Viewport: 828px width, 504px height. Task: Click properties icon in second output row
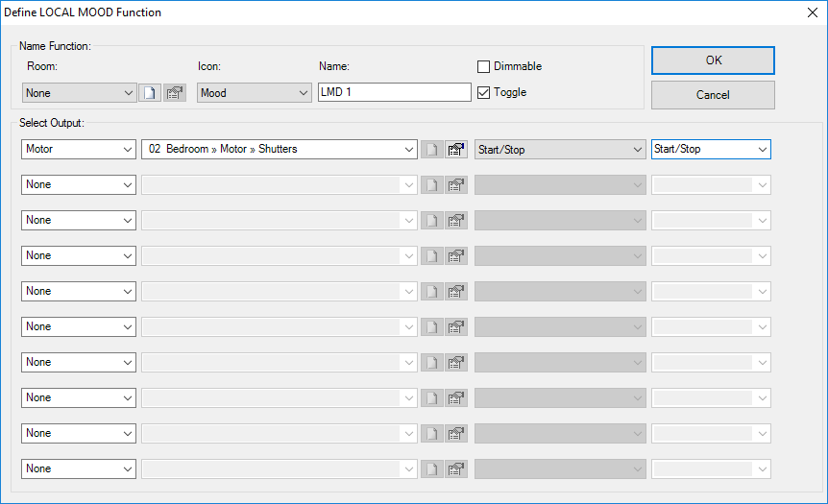click(x=456, y=185)
